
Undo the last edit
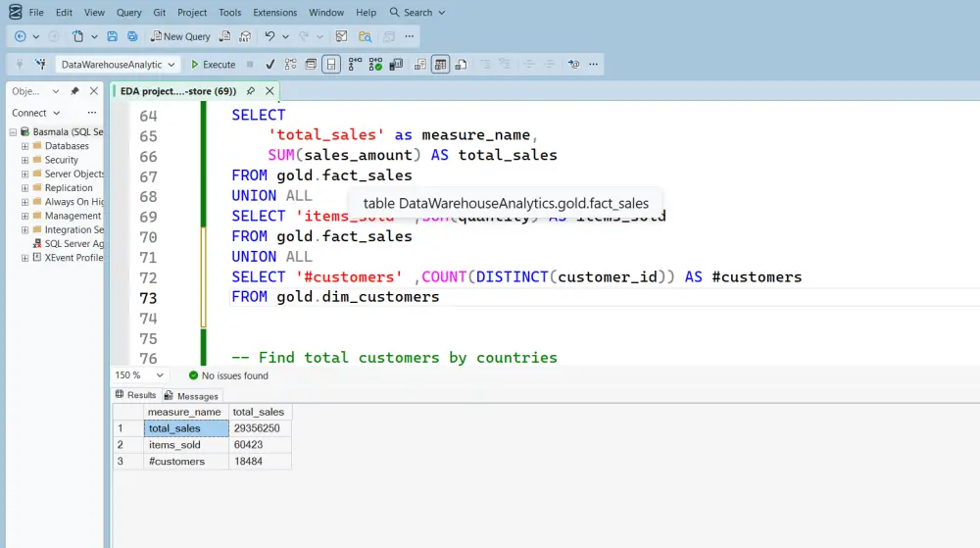click(269, 36)
